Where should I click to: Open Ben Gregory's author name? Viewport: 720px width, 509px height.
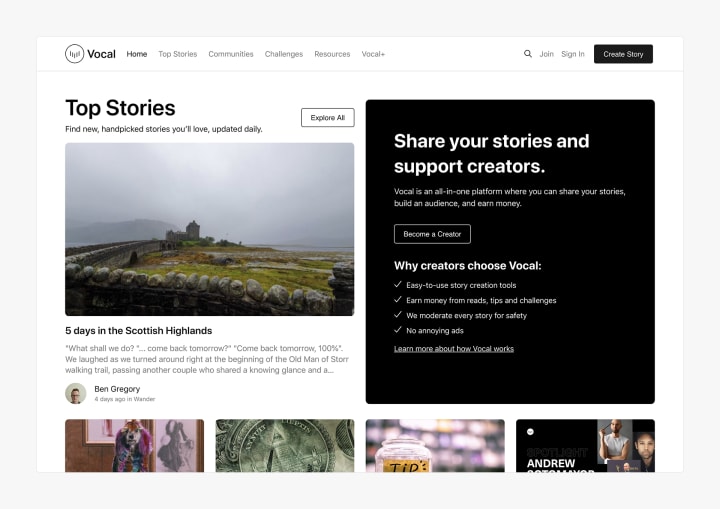[117, 389]
